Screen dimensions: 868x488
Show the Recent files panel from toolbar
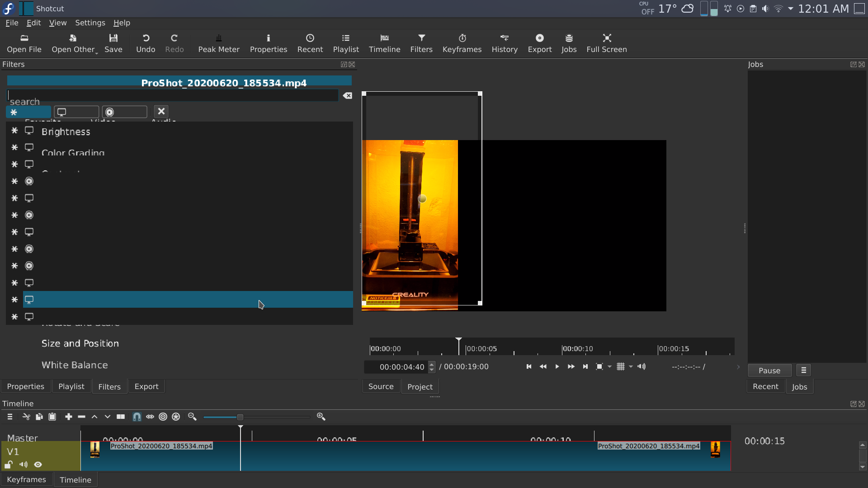tap(310, 43)
